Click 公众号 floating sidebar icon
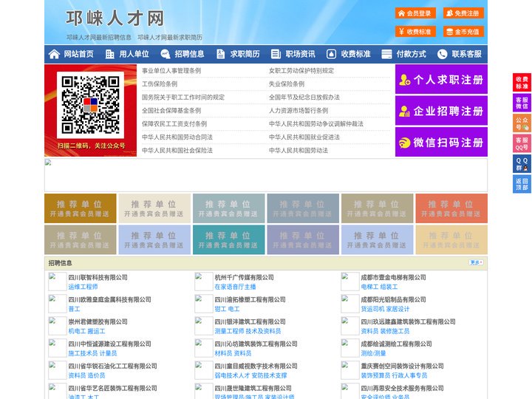This screenshot has height=399, width=532. pos(522,123)
